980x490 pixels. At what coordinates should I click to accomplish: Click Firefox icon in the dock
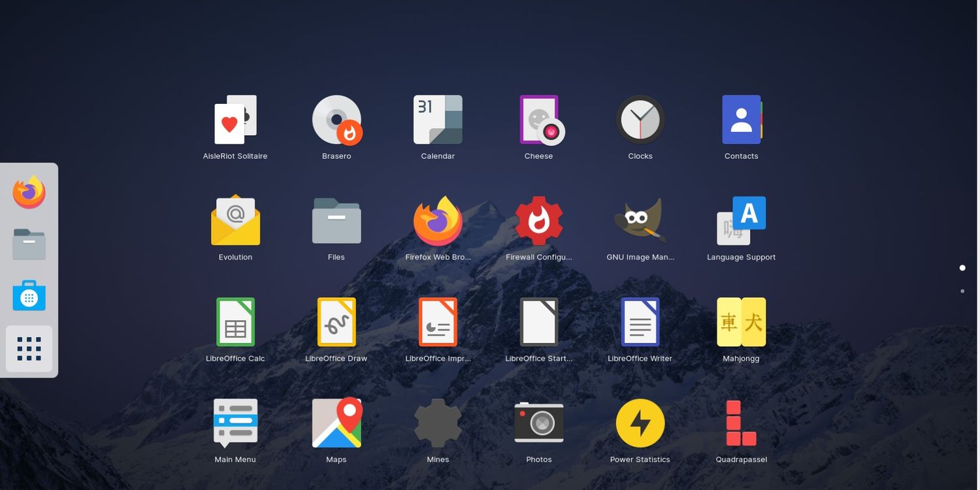click(29, 192)
